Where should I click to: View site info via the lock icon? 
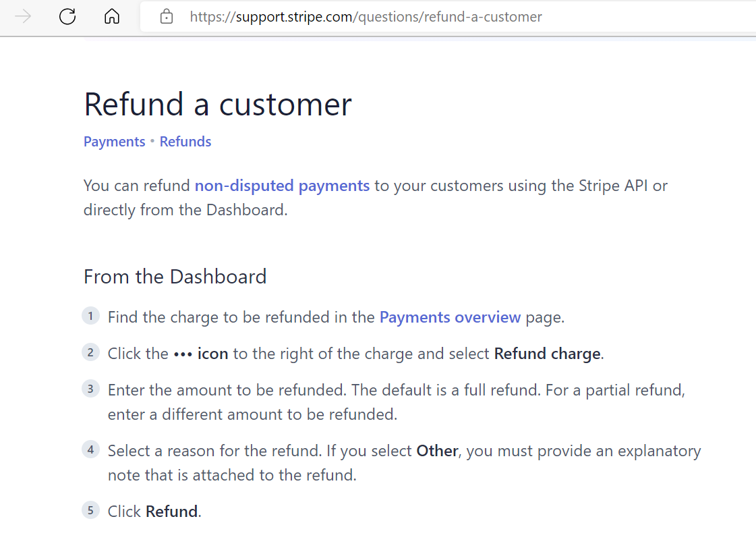coord(167,17)
